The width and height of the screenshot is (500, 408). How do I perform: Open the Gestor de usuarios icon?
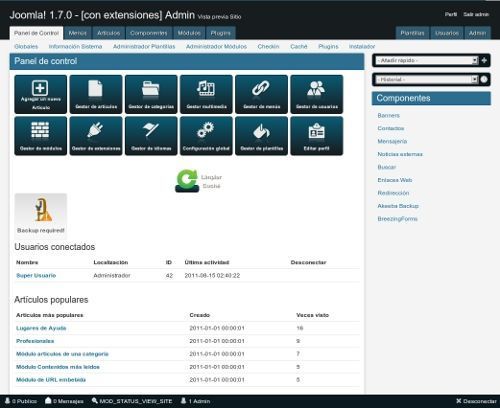317,94
